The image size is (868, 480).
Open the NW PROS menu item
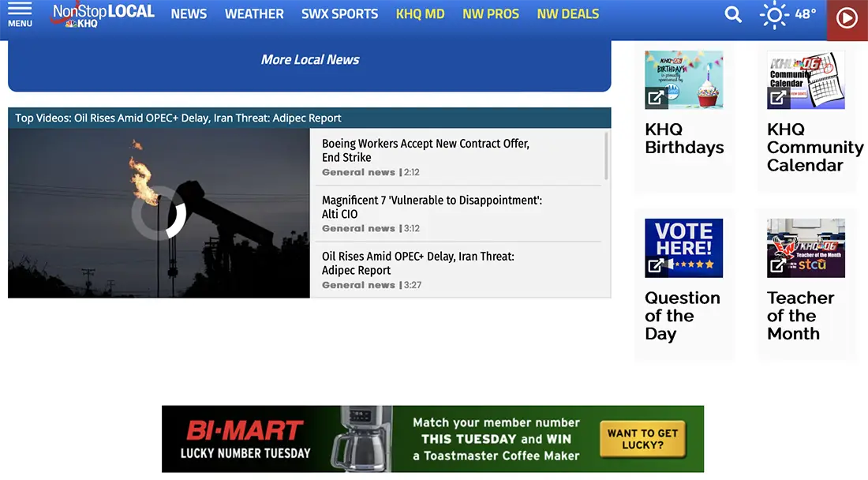491,14
